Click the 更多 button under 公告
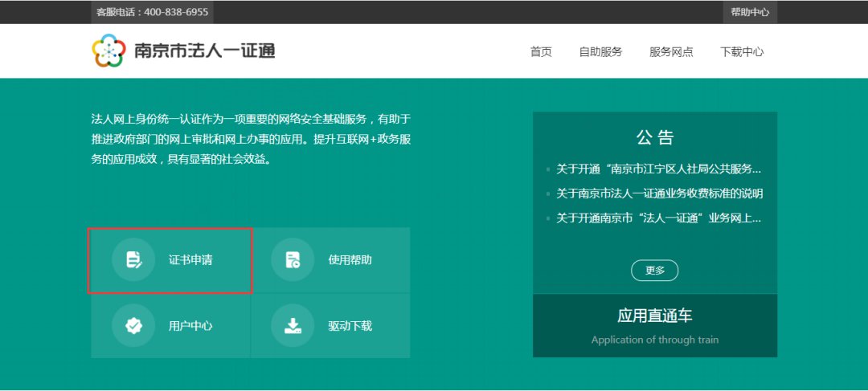 pyautogui.click(x=654, y=271)
